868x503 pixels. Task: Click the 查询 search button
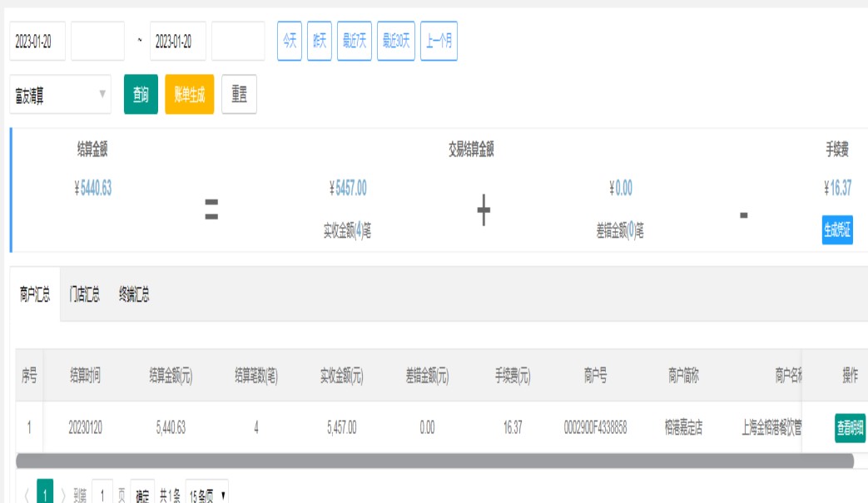tap(141, 95)
